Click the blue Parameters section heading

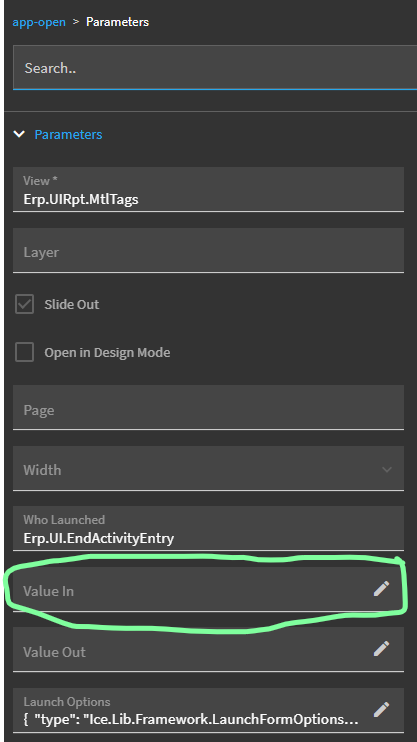coord(68,134)
